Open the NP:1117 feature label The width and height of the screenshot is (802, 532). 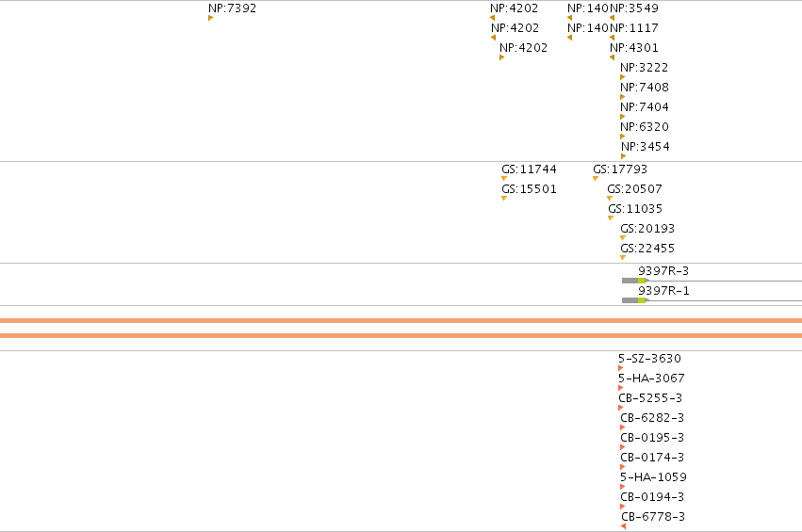(x=634, y=28)
